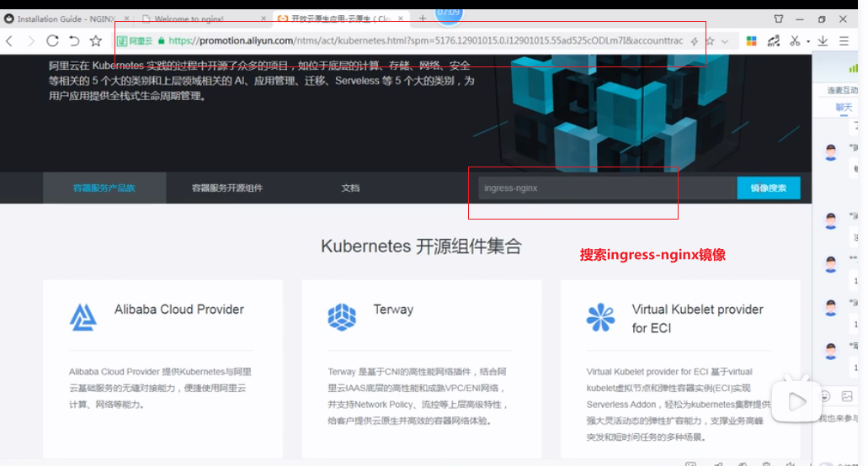Click the undo/restore closed tab icon
Viewport: 868px width, 466px height.
click(x=74, y=41)
